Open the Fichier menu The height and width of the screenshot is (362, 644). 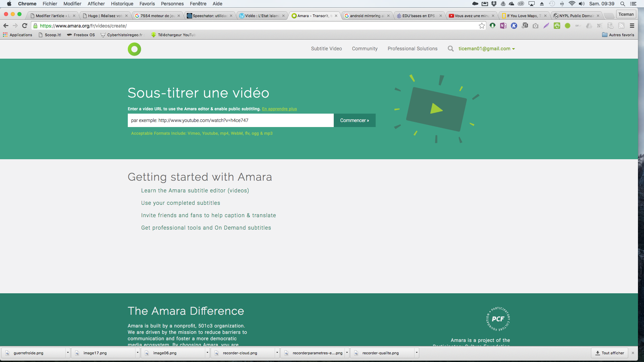tap(50, 4)
